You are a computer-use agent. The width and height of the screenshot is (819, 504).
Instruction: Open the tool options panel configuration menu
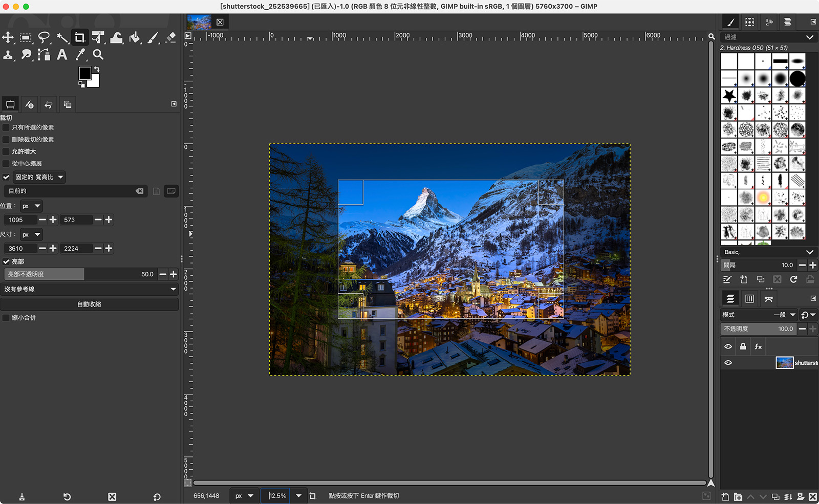[x=174, y=104]
